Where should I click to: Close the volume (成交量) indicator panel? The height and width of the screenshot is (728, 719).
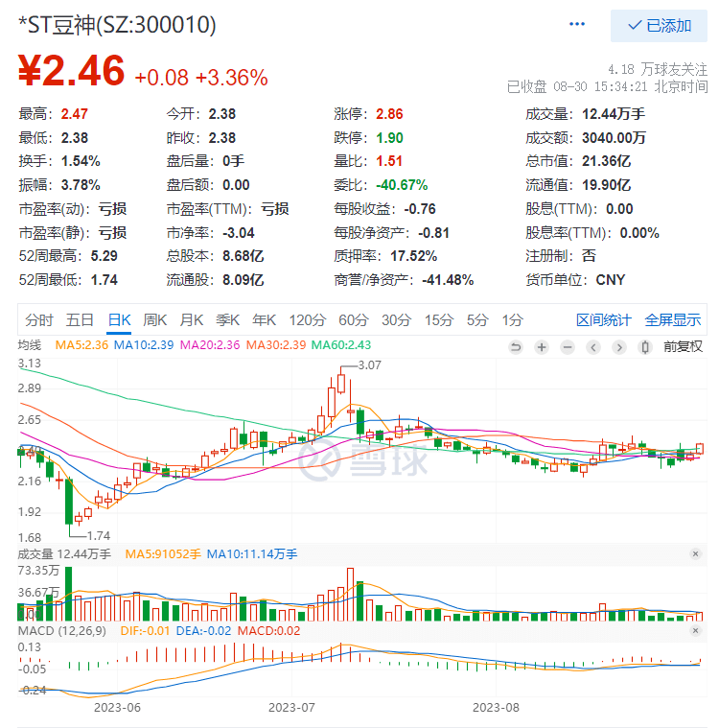click(696, 554)
